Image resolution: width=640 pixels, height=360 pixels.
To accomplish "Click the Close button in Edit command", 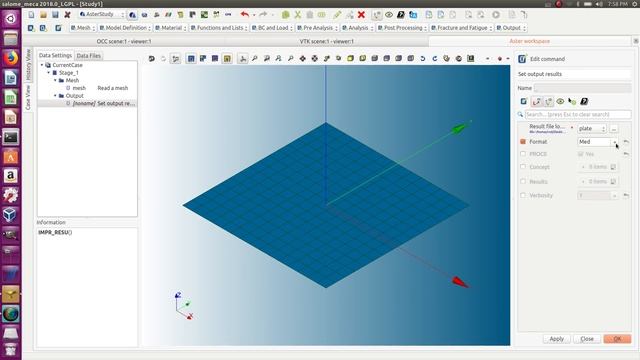I will [x=587, y=339].
